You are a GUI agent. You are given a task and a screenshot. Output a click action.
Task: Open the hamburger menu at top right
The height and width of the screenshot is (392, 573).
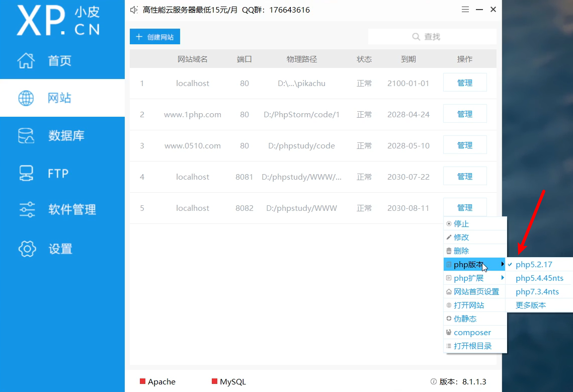(465, 9)
